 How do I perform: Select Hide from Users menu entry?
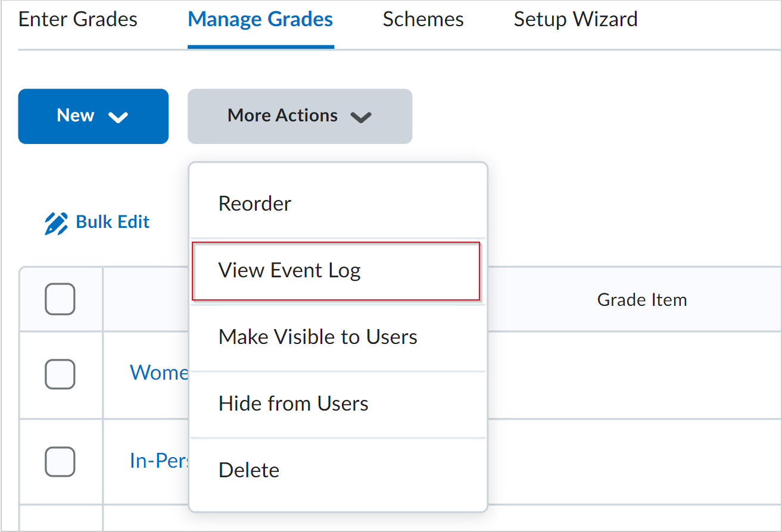[x=294, y=403]
